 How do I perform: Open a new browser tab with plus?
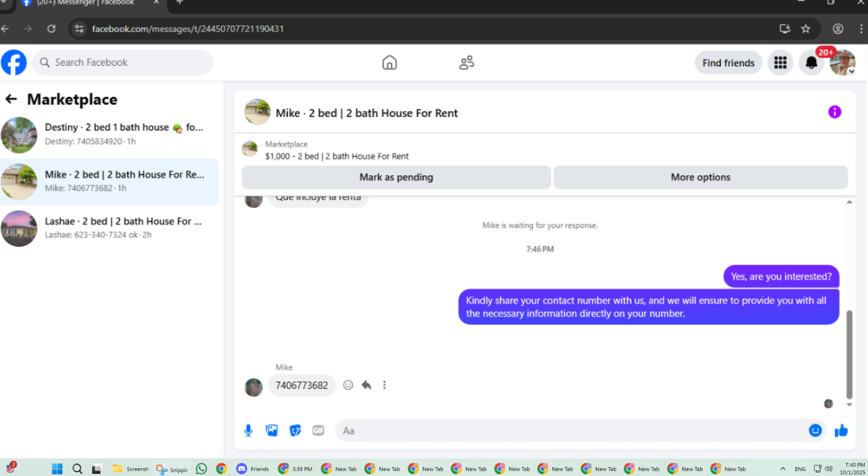(179, 3)
